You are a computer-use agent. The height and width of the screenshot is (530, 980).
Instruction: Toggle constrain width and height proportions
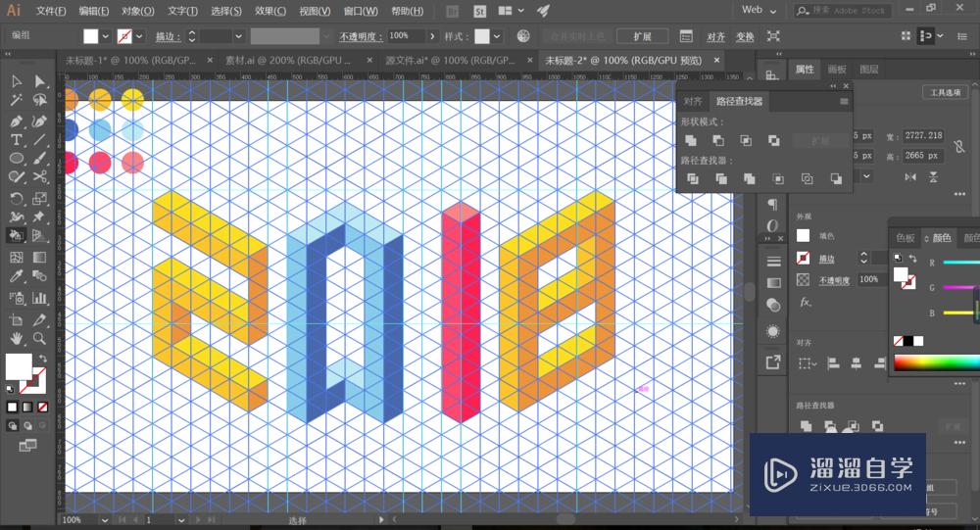[958, 147]
